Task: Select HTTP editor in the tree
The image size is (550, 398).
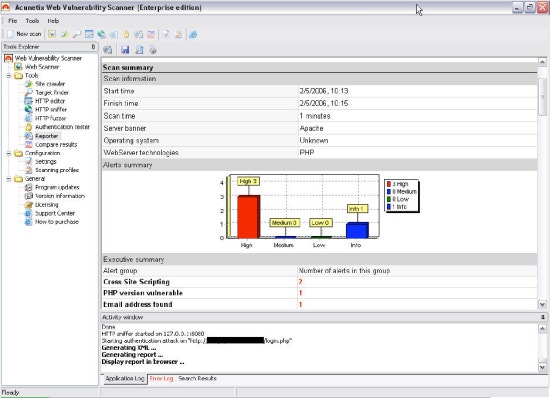Action: [x=50, y=101]
